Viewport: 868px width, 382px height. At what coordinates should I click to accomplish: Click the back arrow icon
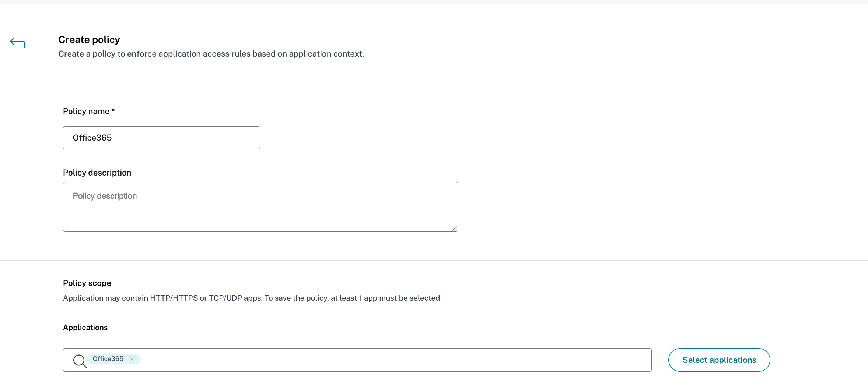(17, 43)
